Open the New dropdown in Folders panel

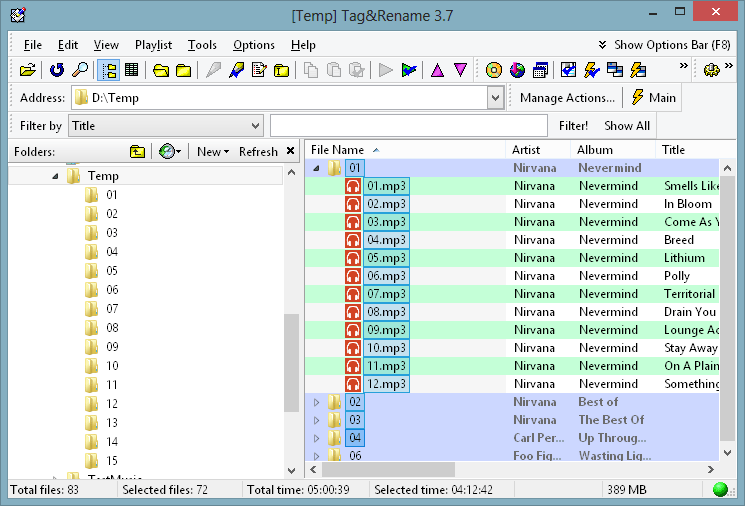pos(213,152)
